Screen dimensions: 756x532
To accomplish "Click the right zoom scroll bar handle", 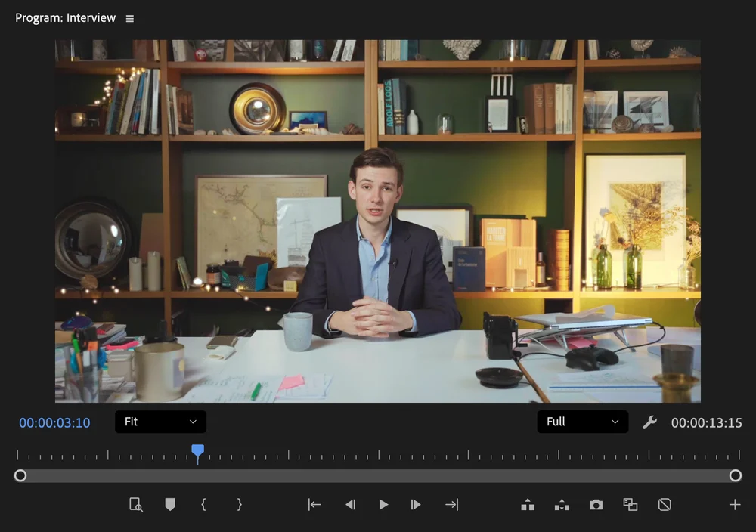I will [736, 475].
